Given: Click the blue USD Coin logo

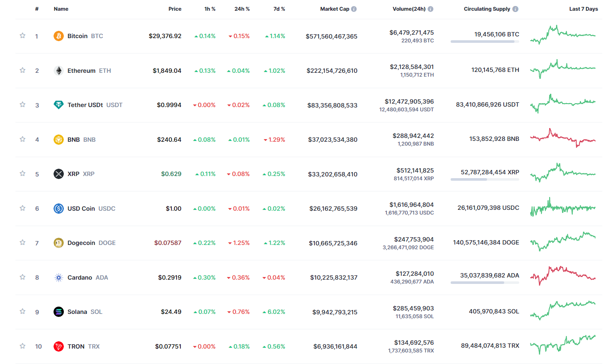Looking at the screenshot, I should [x=59, y=209].
